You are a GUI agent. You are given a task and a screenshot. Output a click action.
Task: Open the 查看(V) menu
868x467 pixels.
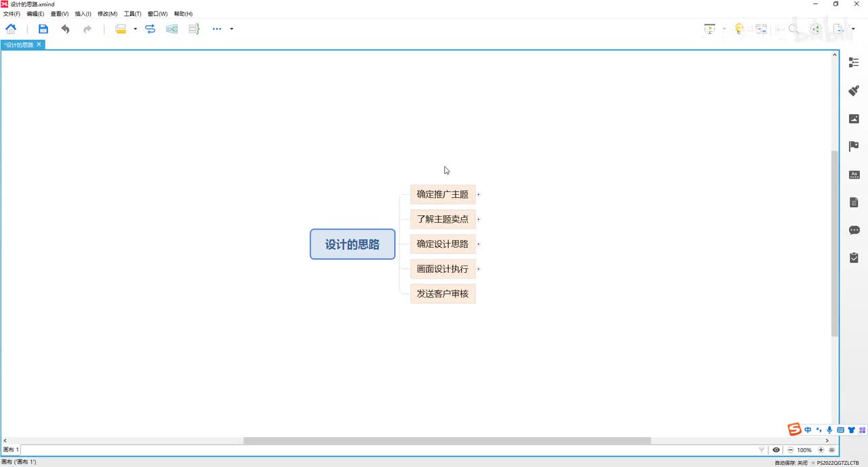tap(60, 14)
